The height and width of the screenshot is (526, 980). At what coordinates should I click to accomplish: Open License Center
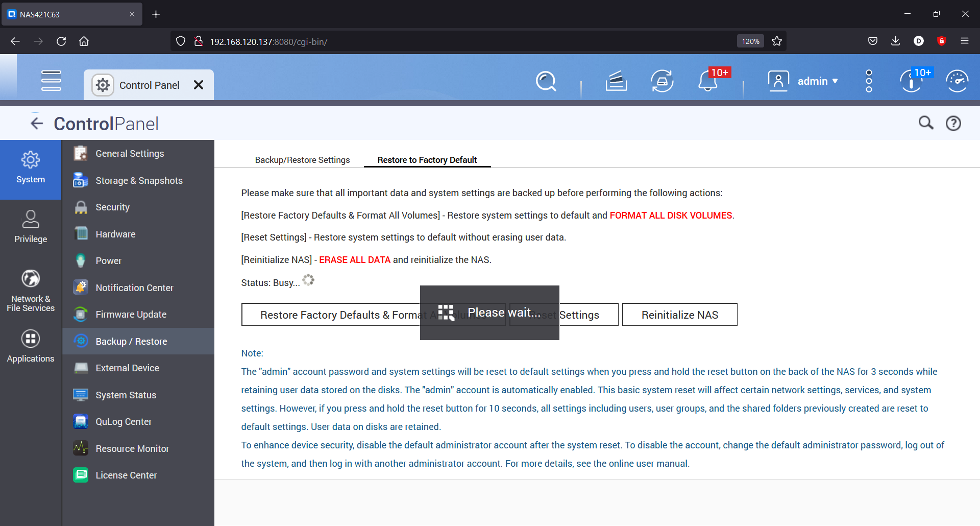click(x=138, y=475)
